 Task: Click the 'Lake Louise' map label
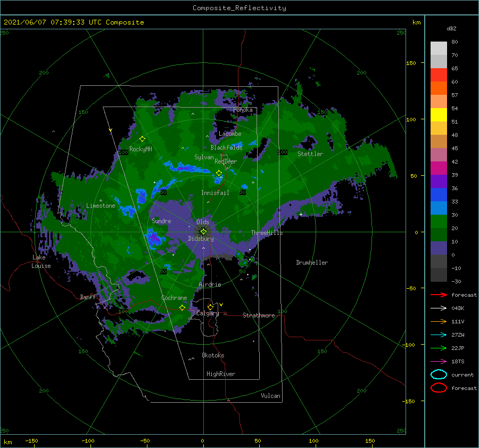(41, 262)
